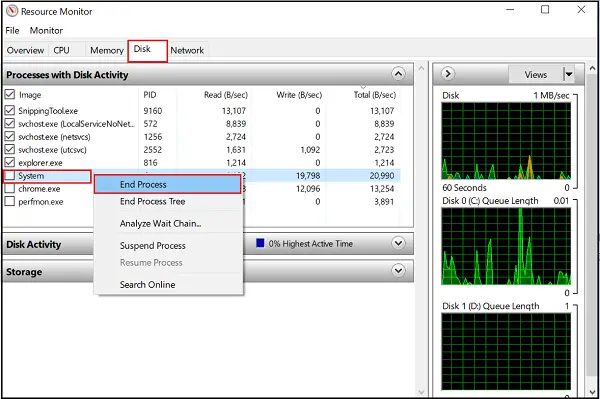The width and height of the screenshot is (600, 399).
Task: Toggle the Image select-all checkbox
Action: pos(10,94)
